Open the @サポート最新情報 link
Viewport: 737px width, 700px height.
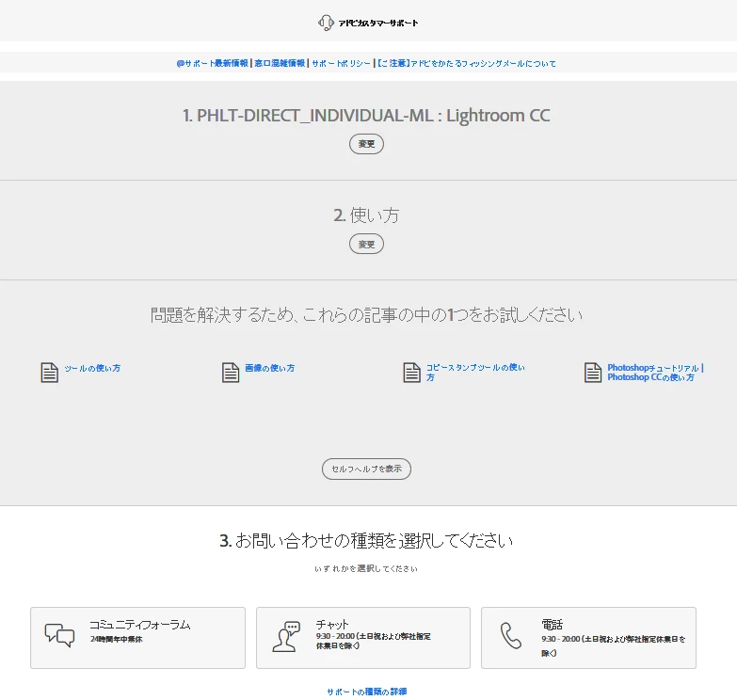[212, 63]
